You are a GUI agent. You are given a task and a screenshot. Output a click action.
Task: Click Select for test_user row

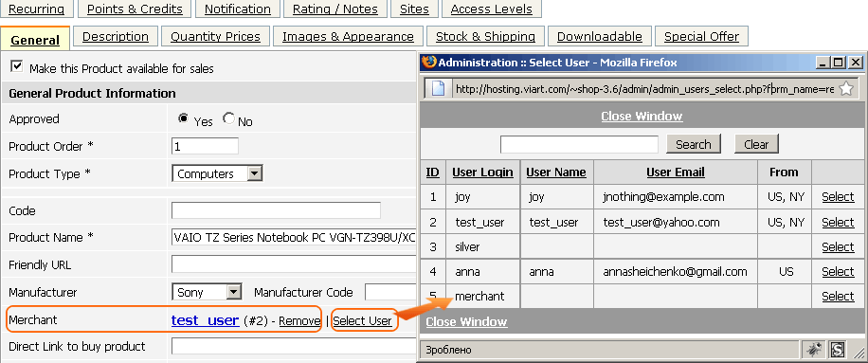[x=838, y=222]
